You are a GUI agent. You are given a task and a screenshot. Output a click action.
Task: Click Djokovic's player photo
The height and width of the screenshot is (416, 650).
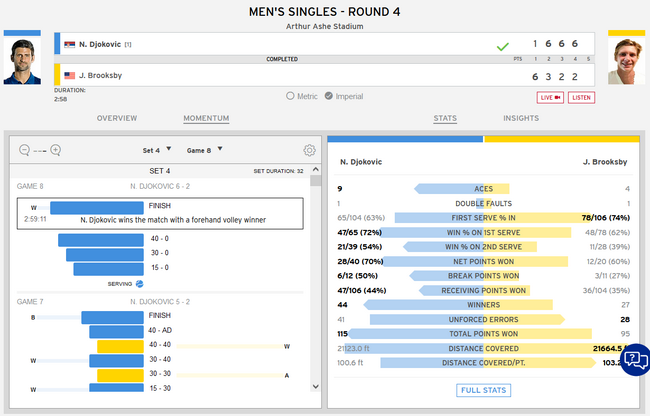pyautogui.click(x=22, y=62)
